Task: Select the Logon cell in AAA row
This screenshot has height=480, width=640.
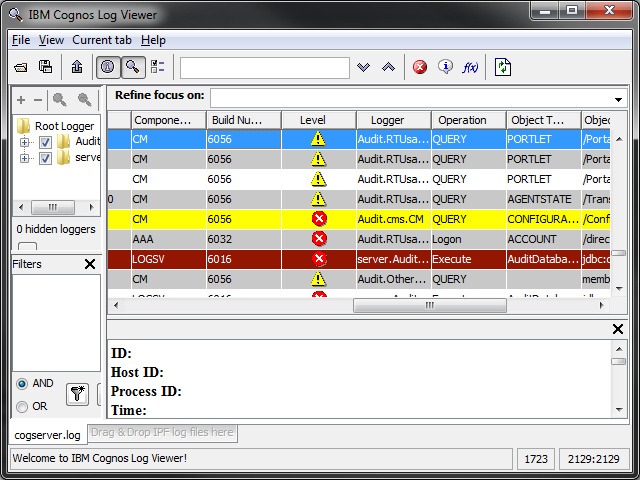Action: tap(469, 239)
